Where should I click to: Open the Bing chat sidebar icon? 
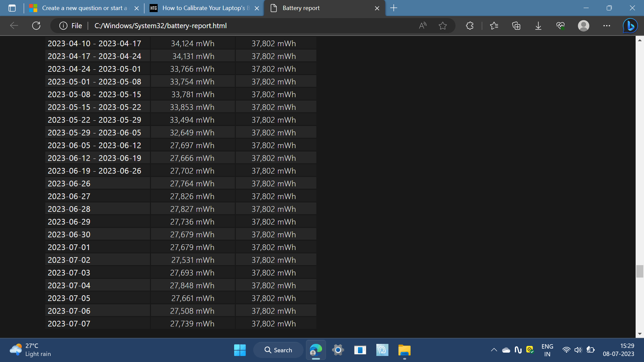click(x=630, y=26)
